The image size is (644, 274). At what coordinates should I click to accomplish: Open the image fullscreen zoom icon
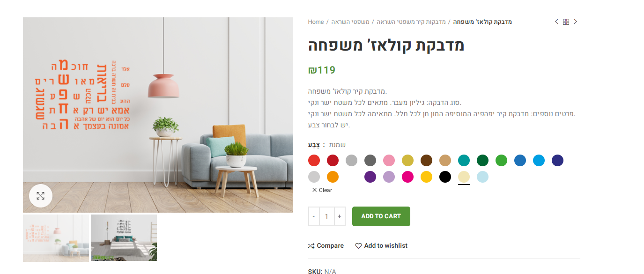(41, 196)
